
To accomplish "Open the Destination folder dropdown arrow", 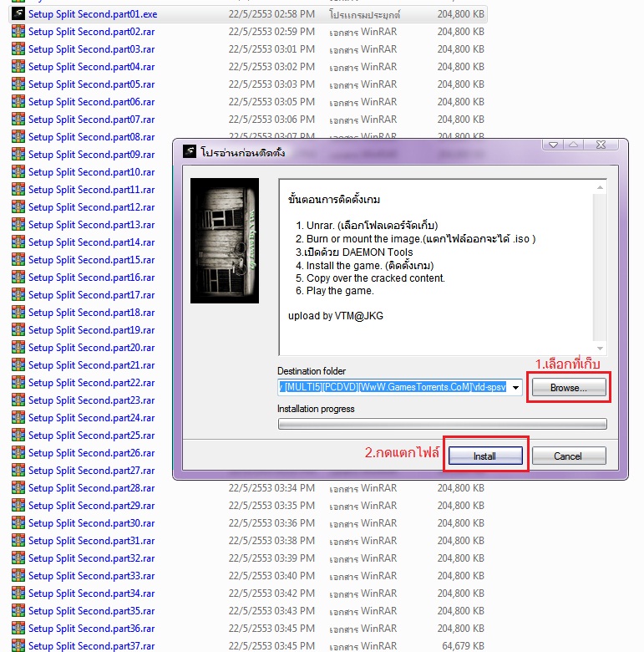I will (515, 388).
